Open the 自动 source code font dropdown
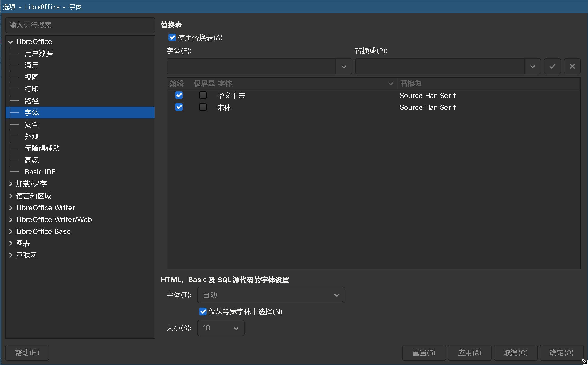Image resolution: width=588 pixels, height=365 pixels. pos(337,295)
